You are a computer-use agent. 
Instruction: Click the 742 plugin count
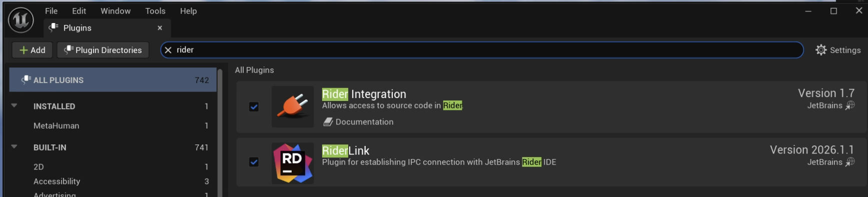[202, 80]
